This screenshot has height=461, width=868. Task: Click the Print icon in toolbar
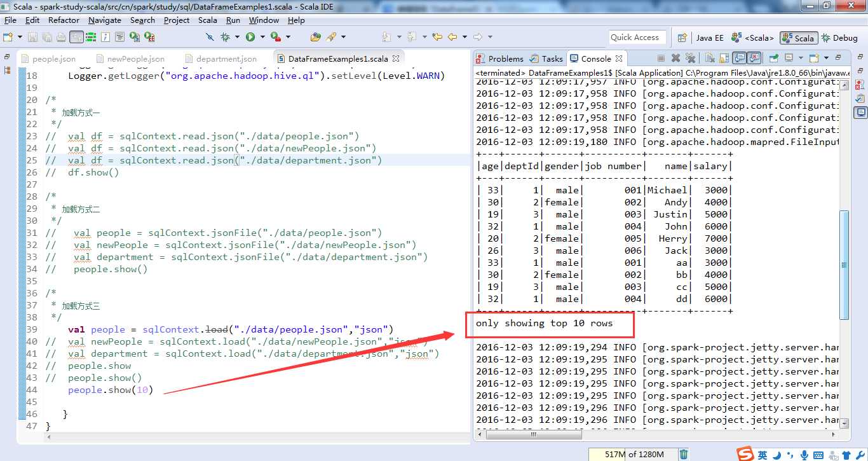[x=61, y=37]
